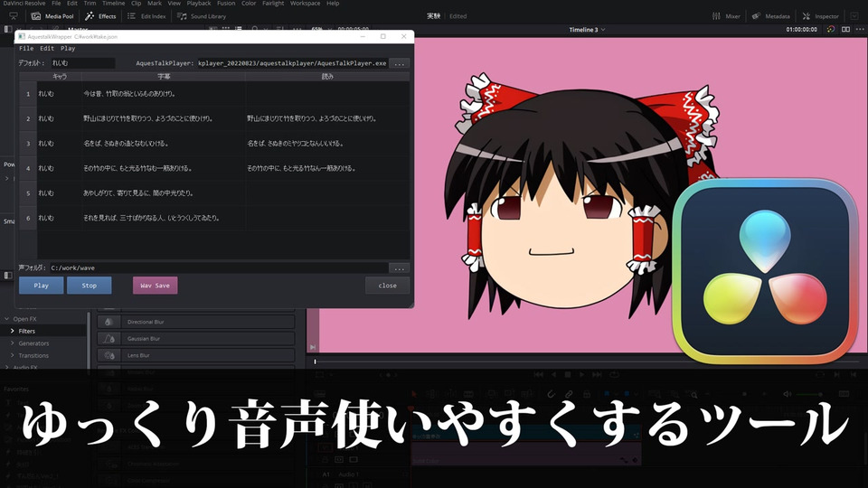Image resolution: width=868 pixels, height=488 pixels.
Task: Open the expand dropdown after Inspector
Action: coord(854,16)
